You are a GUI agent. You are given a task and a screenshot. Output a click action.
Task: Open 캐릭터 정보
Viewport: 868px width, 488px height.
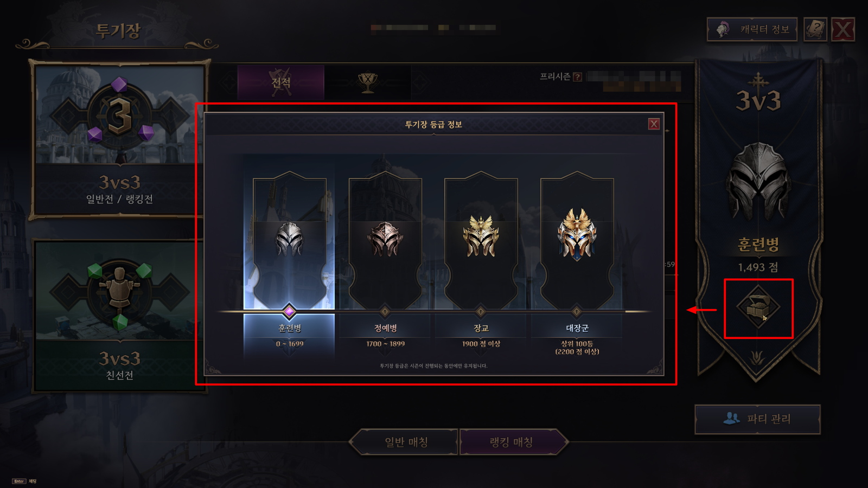click(x=752, y=29)
